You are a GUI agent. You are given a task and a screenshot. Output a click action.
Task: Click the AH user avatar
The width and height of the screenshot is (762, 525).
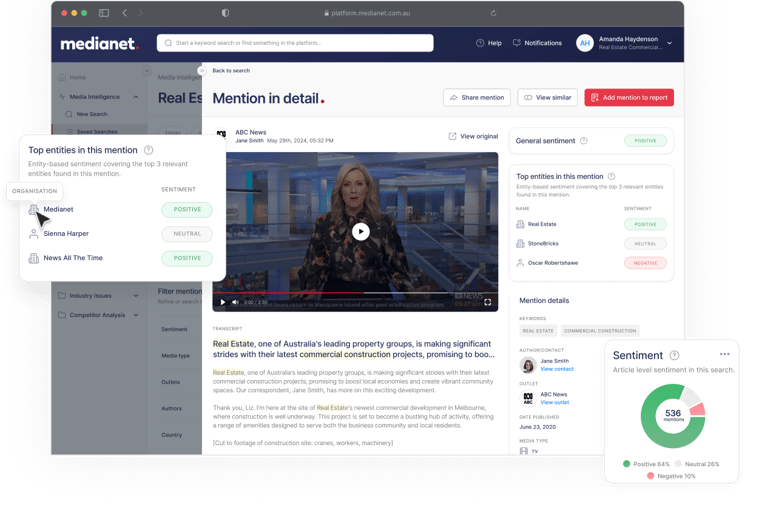tap(585, 43)
